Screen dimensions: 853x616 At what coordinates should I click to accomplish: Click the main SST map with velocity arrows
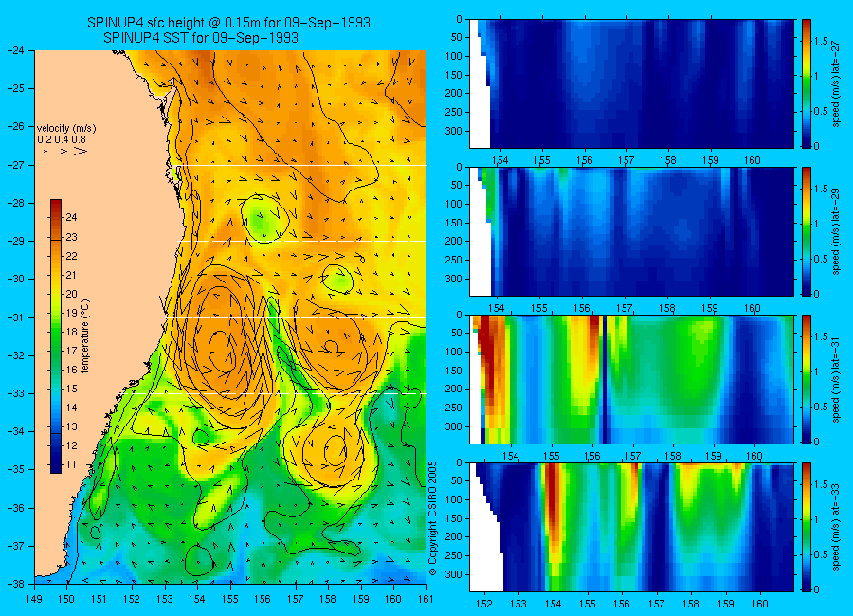point(230,317)
